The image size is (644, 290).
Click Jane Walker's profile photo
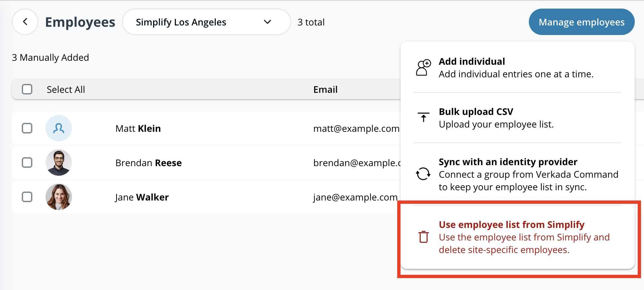59,197
